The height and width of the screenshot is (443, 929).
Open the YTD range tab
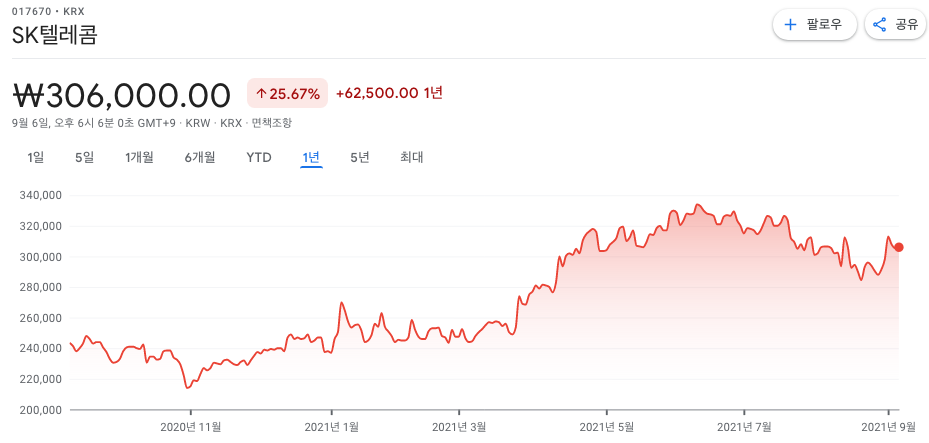(259, 158)
